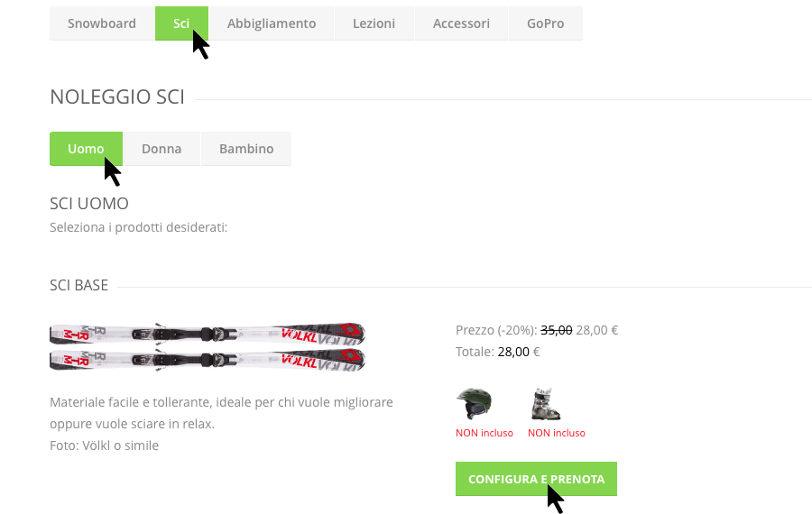Click NON incluso label under helmet
This screenshot has height=514, width=812.
[x=484, y=433]
